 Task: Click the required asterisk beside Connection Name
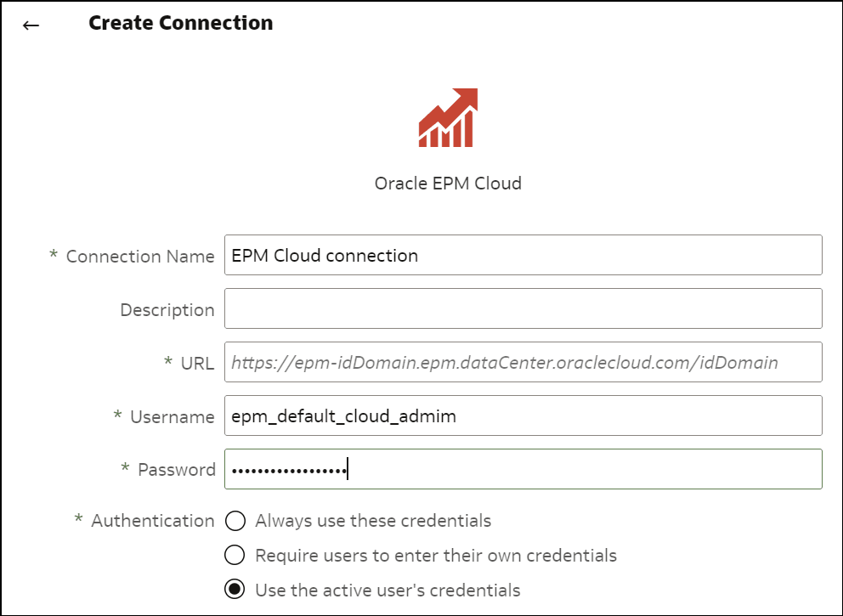tap(54, 254)
